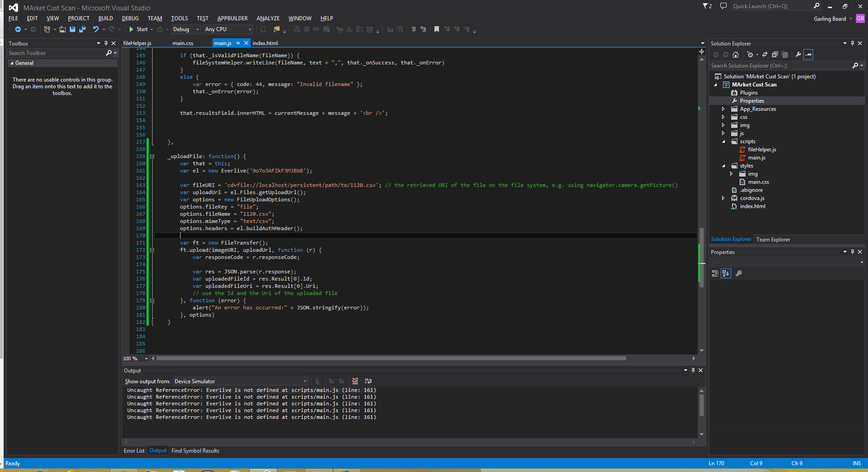This screenshot has width=868, height=472.
Task: Open the ANALYZE menu
Action: [268, 18]
